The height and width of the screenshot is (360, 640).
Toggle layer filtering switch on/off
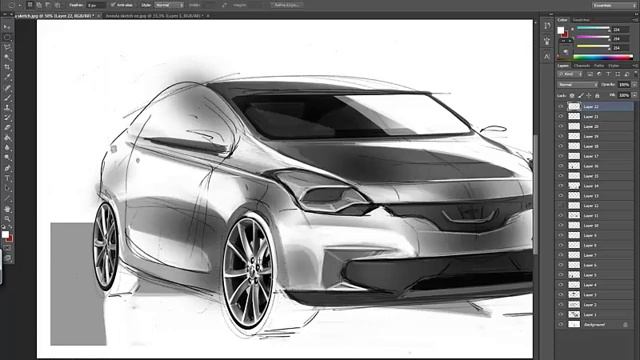coord(635,74)
